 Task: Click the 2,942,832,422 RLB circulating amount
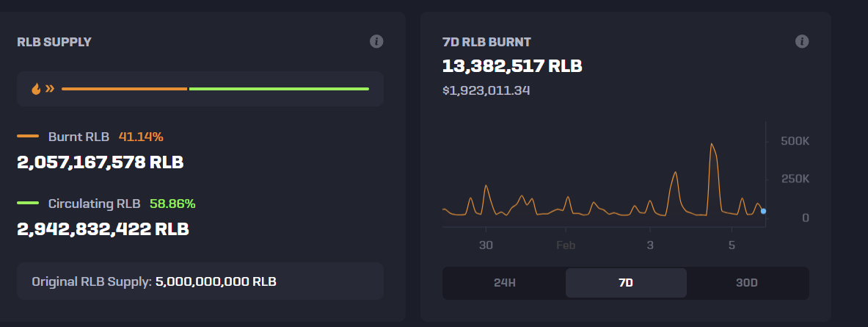pos(103,229)
